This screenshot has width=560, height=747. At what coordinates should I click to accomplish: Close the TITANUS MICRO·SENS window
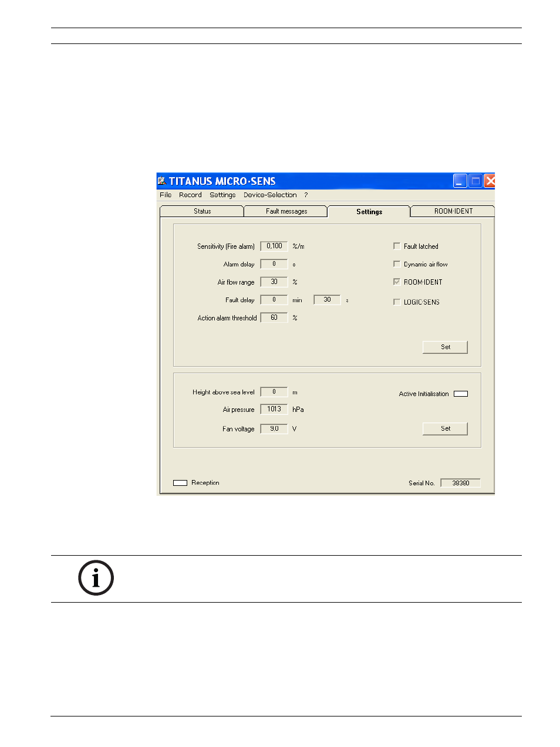coord(490,181)
